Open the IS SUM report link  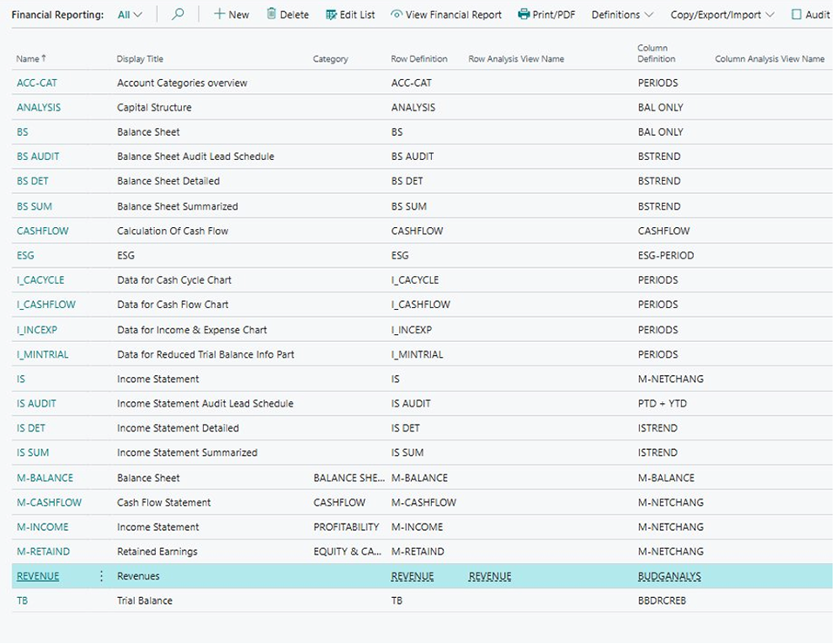coord(32,453)
